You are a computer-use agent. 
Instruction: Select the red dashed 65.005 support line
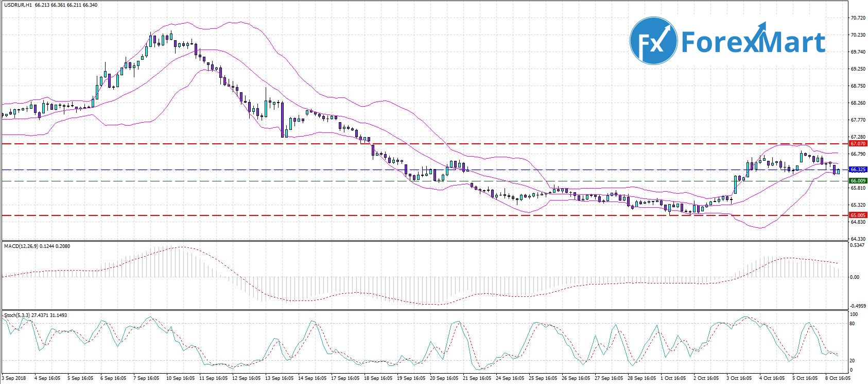424,215
